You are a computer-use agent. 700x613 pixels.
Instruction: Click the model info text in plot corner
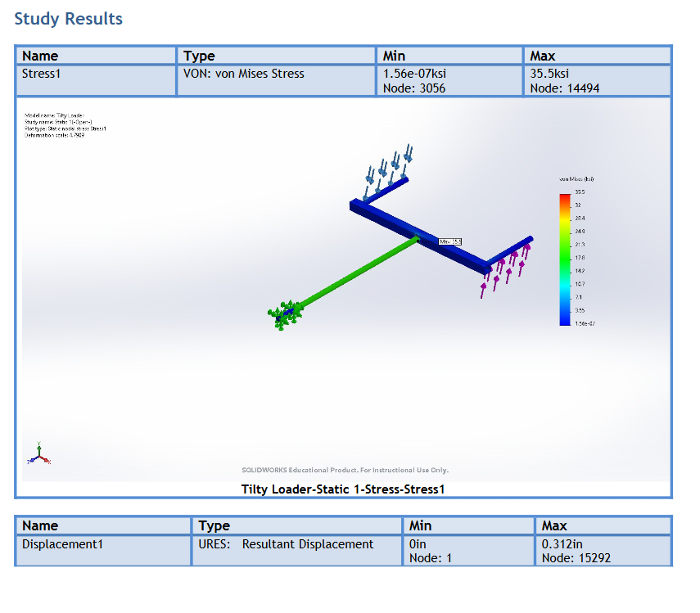(x=65, y=125)
